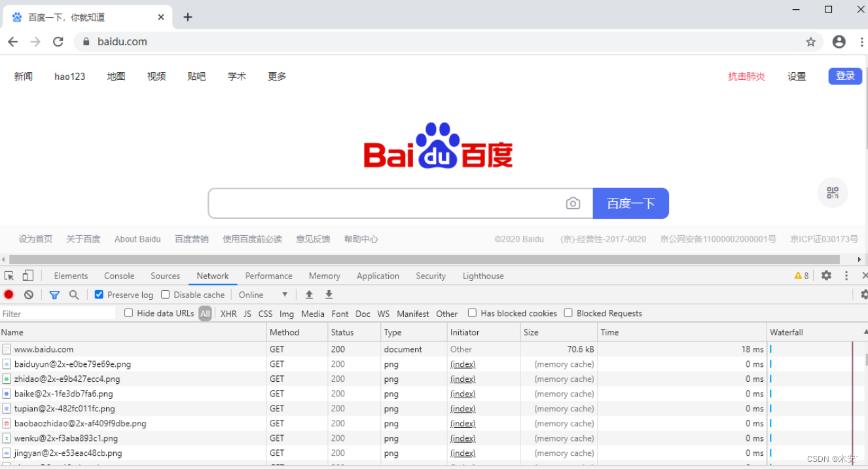This screenshot has width=868, height=469.
Task: Click file icon of baiduyun@2x png row
Action: coord(7,364)
